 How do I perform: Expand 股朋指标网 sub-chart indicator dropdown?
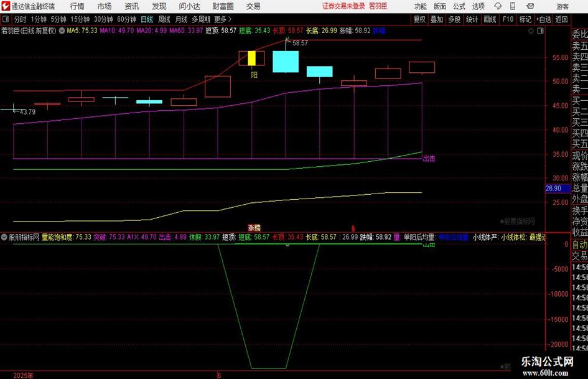pos(4,237)
